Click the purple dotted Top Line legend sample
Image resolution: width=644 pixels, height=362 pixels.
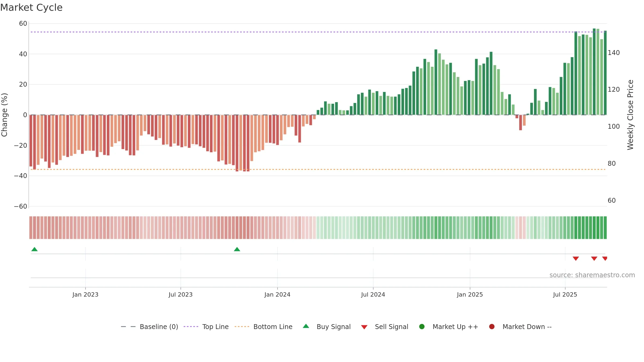[191, 327]
